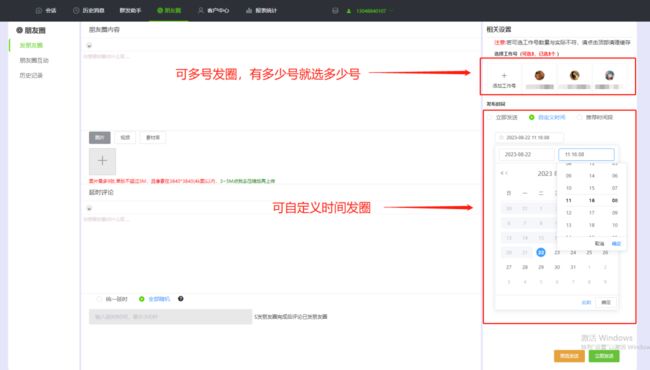Click the 确定 button in calendar footer
The image size is (650, 370).
pos(606,302)
